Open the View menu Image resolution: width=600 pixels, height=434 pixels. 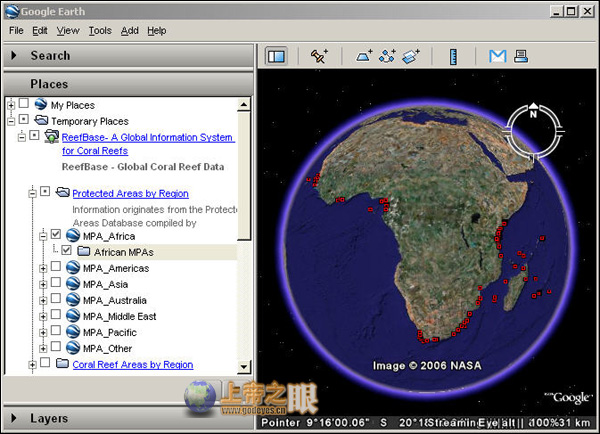pos(68,31)
